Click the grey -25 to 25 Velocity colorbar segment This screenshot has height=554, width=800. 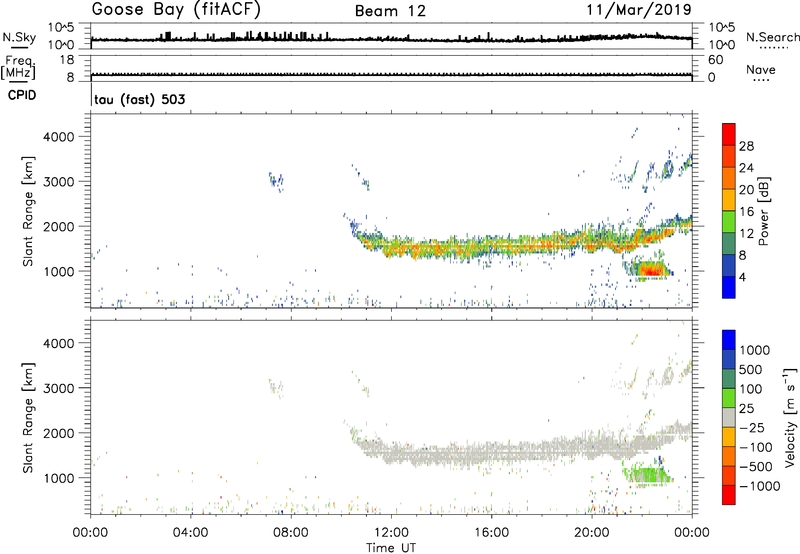pyautogui.click(x=729, y=417)
